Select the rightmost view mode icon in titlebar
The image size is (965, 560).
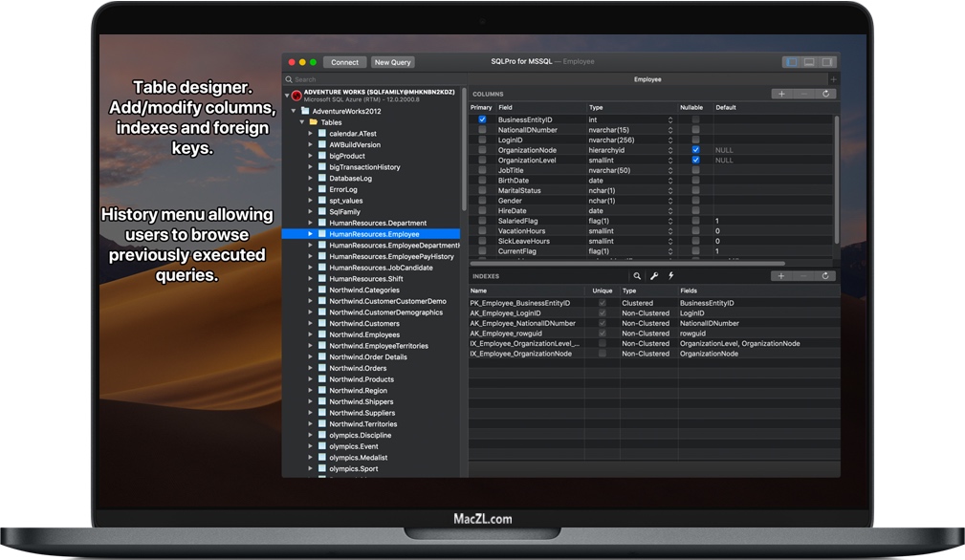coord(828,62)
